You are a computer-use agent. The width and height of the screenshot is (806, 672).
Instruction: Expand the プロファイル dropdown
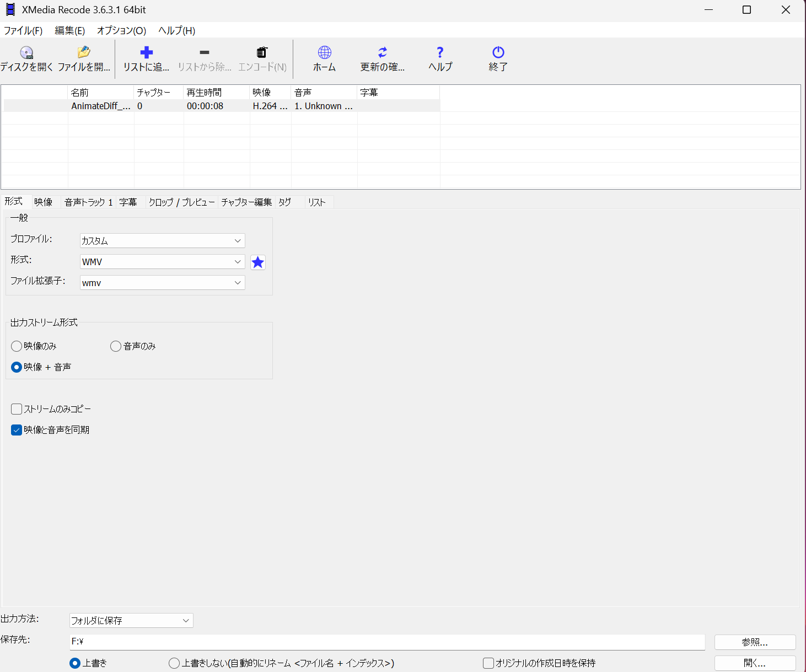(x=163, y=241)
